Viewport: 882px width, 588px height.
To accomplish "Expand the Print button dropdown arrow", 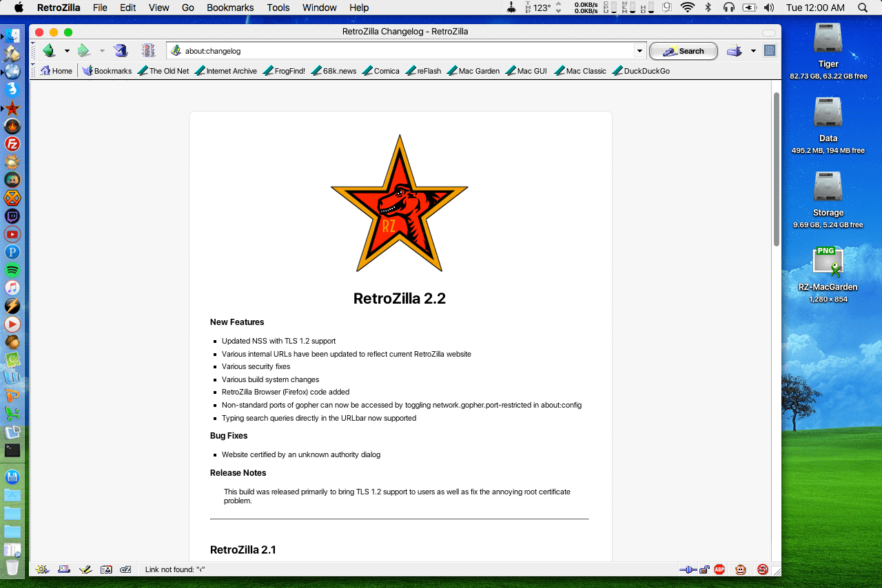I will coord(752,50).
